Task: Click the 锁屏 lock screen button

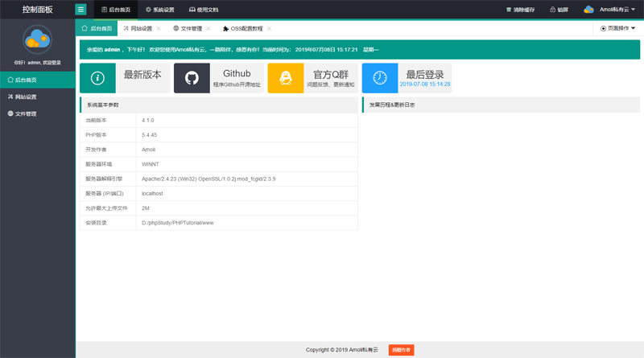Action: click(559, 10)
